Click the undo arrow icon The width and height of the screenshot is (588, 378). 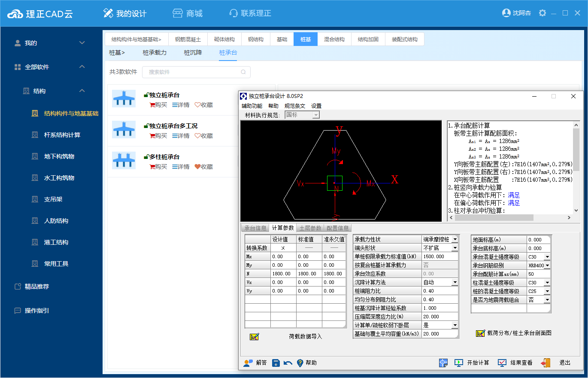click(x=288, y=363)
